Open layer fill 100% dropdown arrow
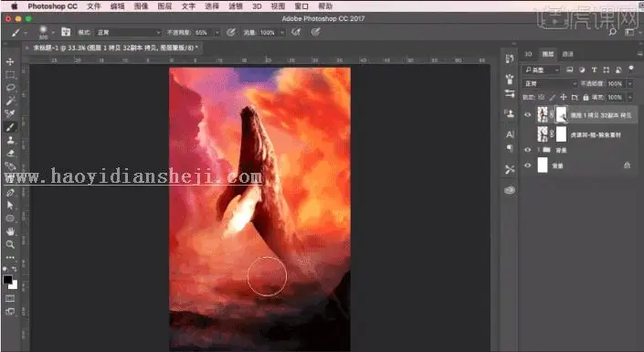Screen dimensions: 644x352 (630, 98)
